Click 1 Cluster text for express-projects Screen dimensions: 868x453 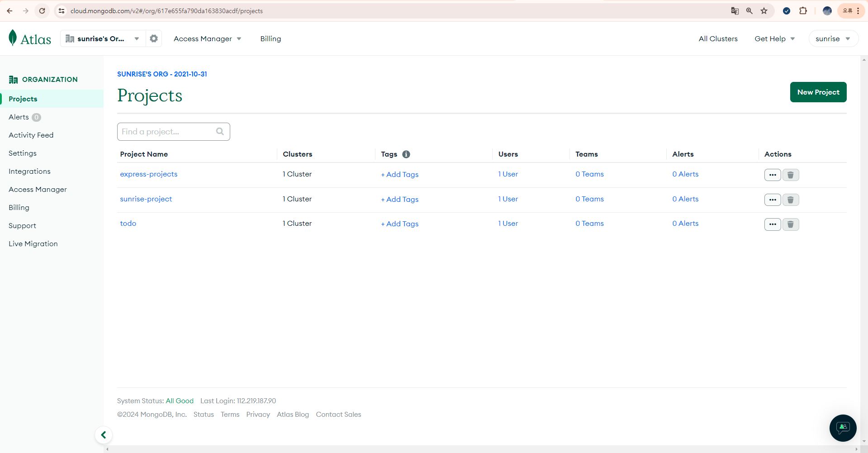click(297, 174)
